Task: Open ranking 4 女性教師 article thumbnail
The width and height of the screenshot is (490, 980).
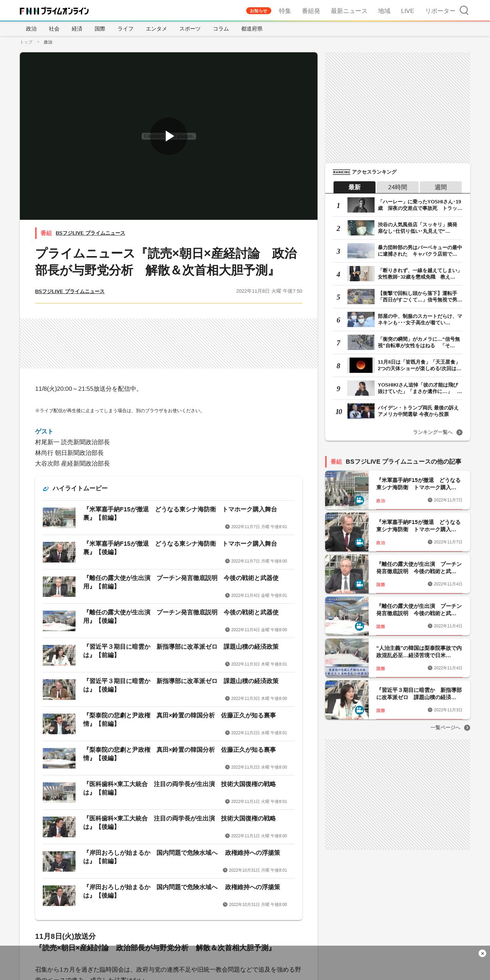Action: click(361, 274)
